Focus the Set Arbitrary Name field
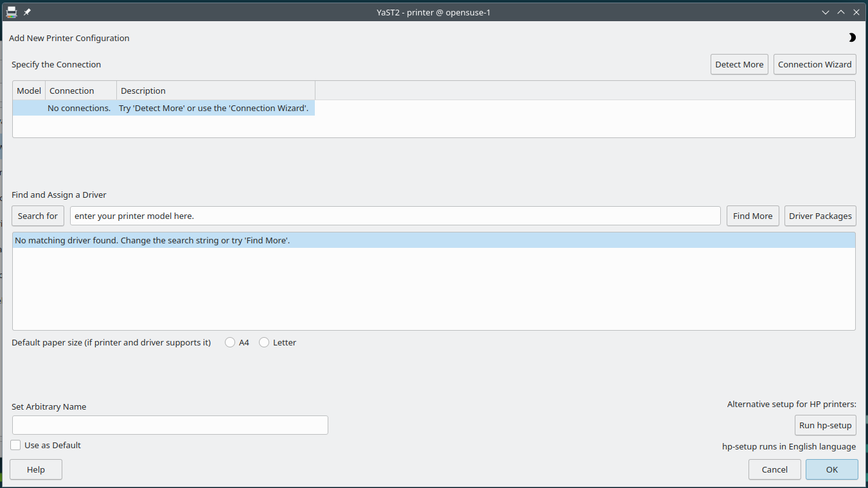 click(170, 425)
